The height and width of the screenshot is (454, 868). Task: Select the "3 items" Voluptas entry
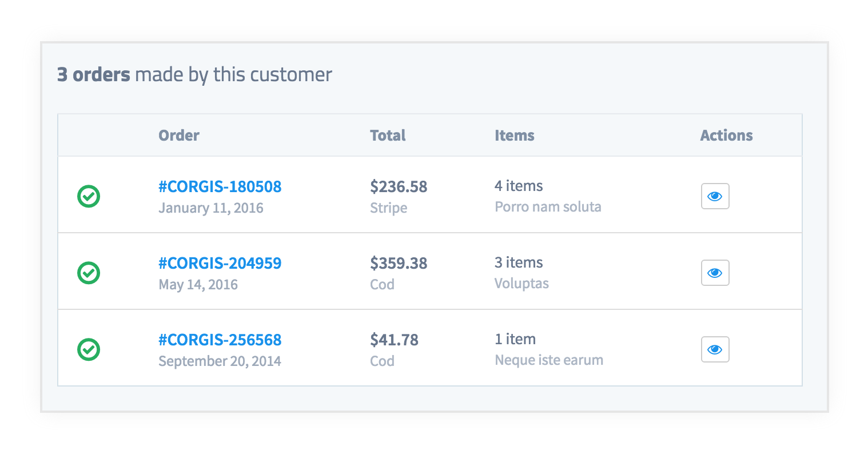[519, 262]
